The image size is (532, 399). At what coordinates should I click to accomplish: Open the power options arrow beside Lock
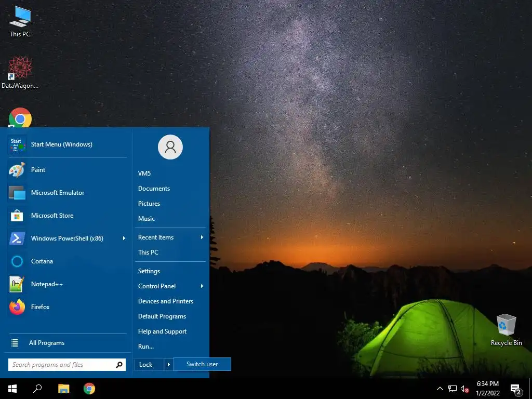169,365
